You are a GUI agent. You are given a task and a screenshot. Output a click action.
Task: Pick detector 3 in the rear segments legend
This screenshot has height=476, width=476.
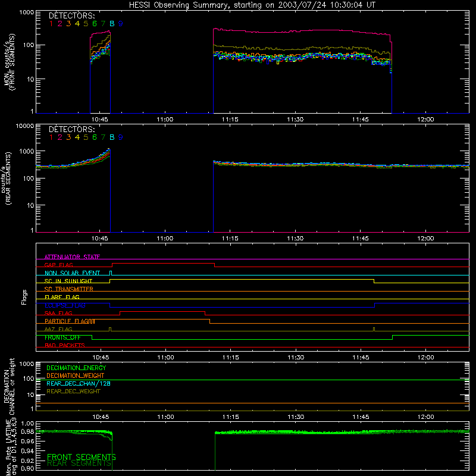[x=68, y=137]
